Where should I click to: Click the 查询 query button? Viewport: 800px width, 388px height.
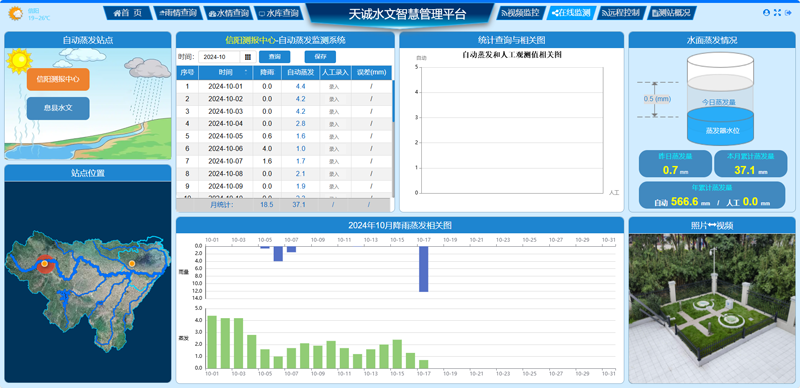pos(274,57)
